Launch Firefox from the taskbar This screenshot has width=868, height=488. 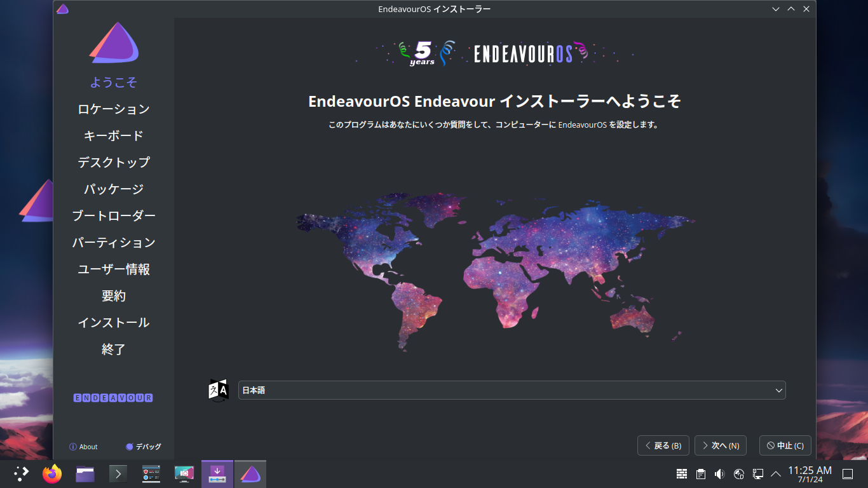(52, 473)
